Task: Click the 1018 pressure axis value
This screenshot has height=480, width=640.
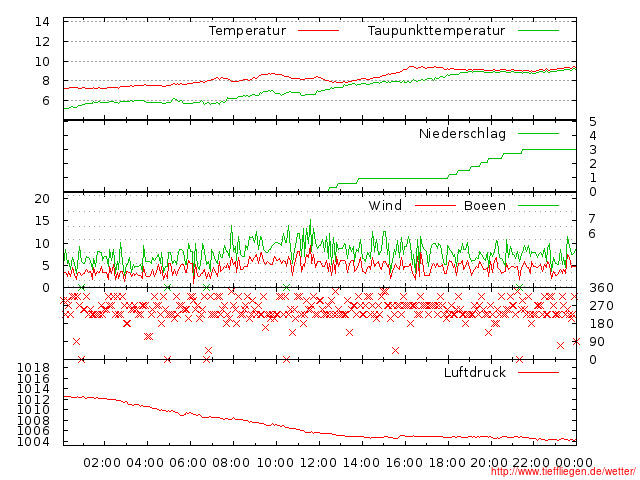Action: (x=33, y=367)
